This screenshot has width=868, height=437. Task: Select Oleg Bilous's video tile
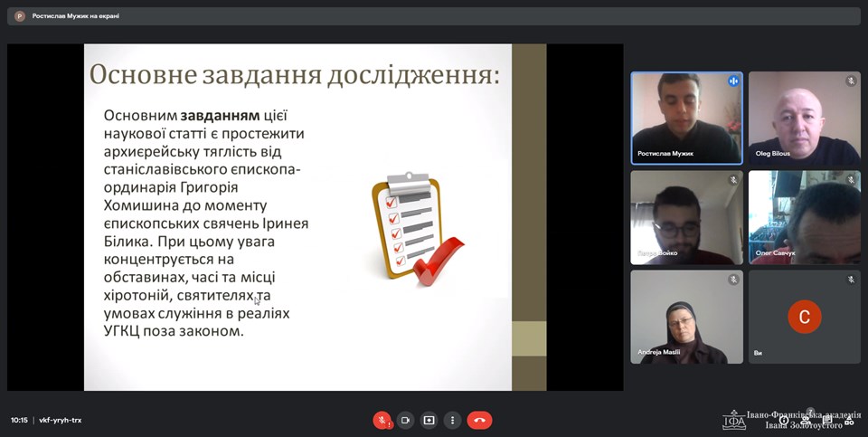click(804, 118)
